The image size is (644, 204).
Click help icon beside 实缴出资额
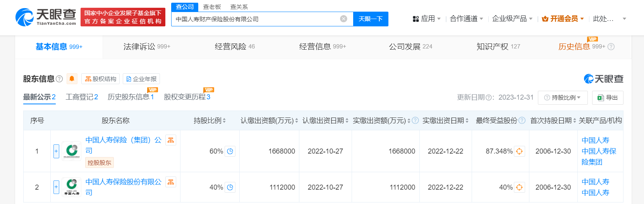point(415,121)
